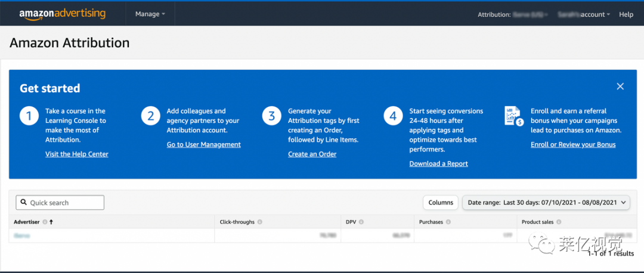Viewport: 644px width, 273px height.
Task: Click the Create an Order link
Action: pos(312,154)
